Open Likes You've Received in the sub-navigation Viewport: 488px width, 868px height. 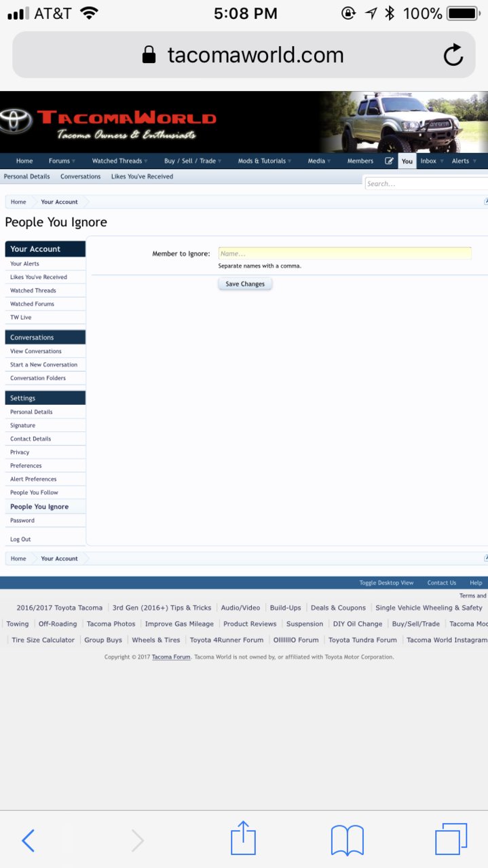[x=142, y=177]
